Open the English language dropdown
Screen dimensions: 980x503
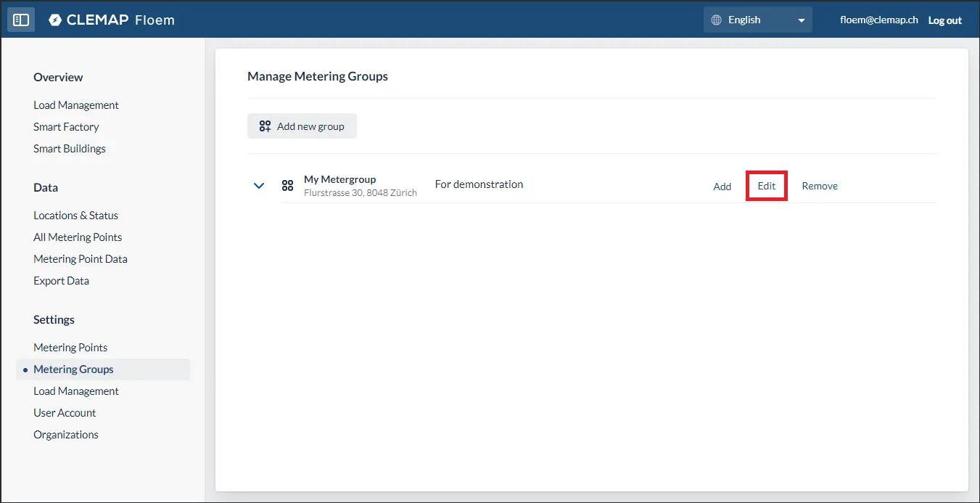758,20
